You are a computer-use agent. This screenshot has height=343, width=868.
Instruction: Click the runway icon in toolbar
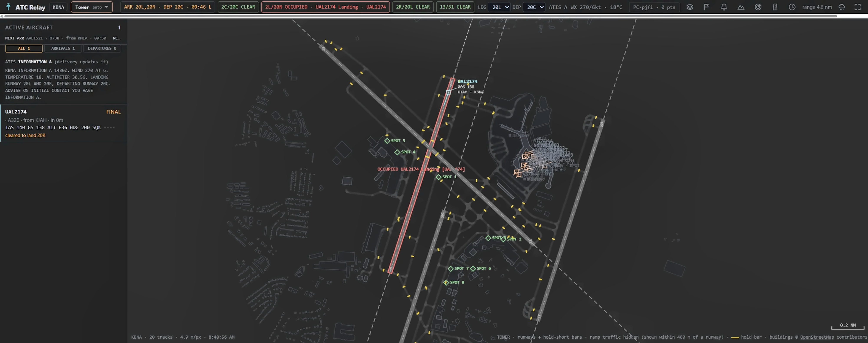click(775, 7)
